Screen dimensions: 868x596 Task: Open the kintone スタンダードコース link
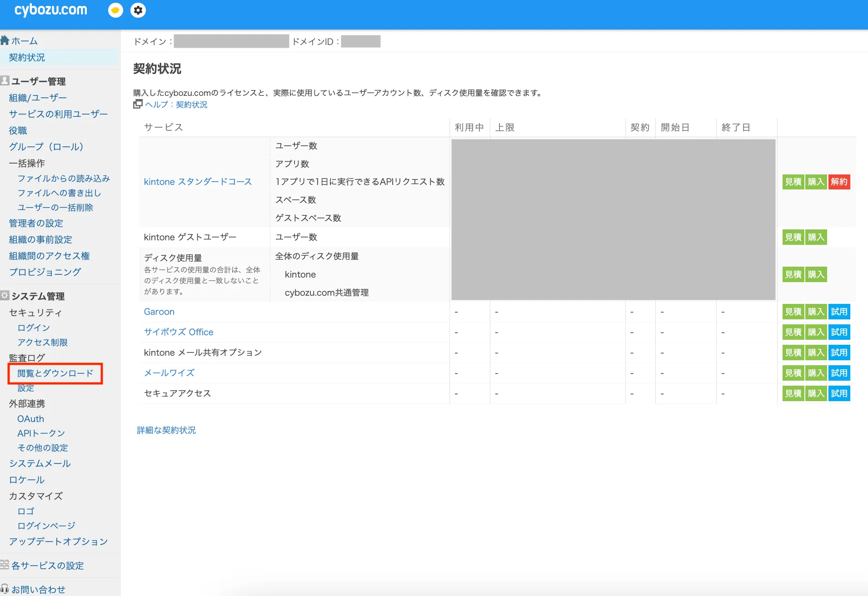[198, 182]
